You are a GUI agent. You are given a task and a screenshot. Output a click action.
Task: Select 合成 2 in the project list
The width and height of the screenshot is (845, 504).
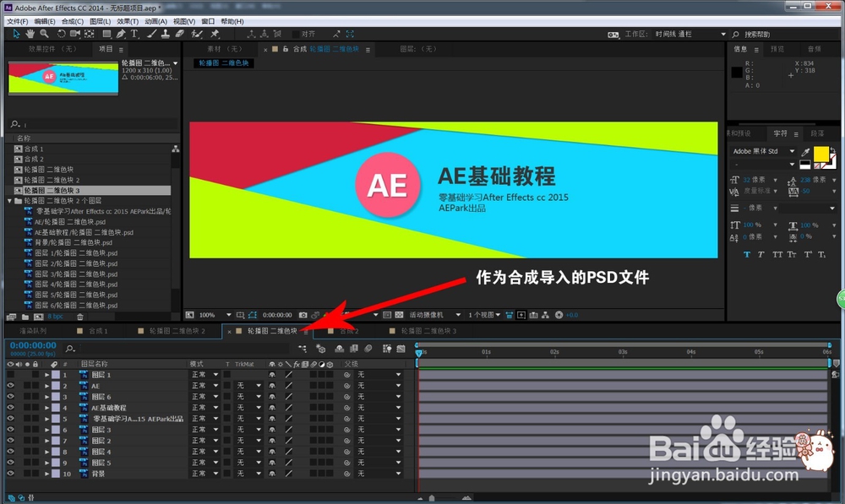[34, 159]
